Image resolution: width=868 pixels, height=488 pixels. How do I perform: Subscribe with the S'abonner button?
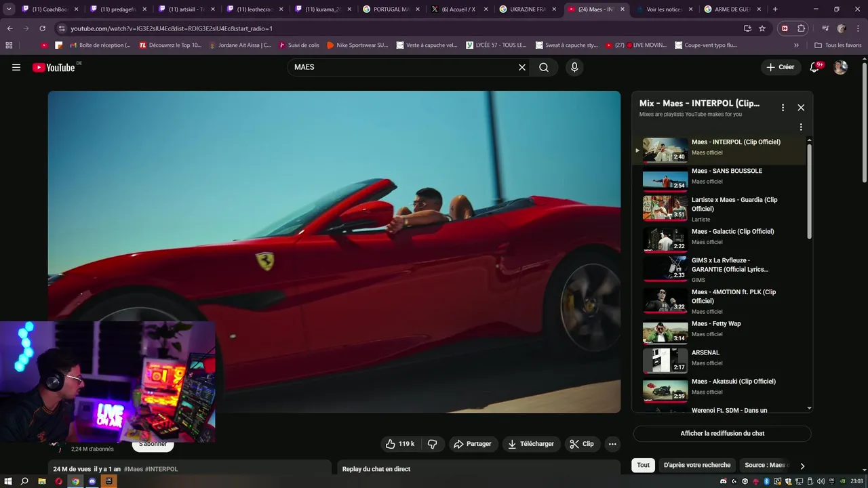153,444
